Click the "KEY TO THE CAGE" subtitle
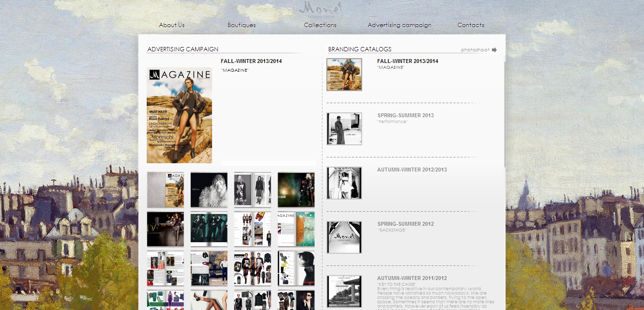The height and width of the screenshot is (310, 644). tap(397, 284)
